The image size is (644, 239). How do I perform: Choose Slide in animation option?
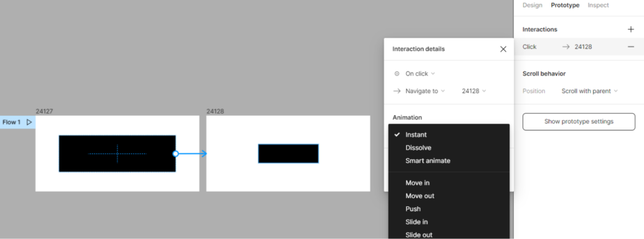[x=448, y=222]
